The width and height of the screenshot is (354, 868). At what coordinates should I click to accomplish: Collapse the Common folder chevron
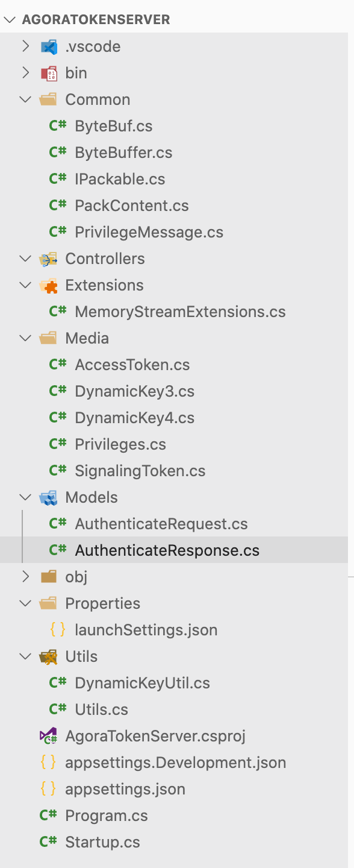[25, 99]
